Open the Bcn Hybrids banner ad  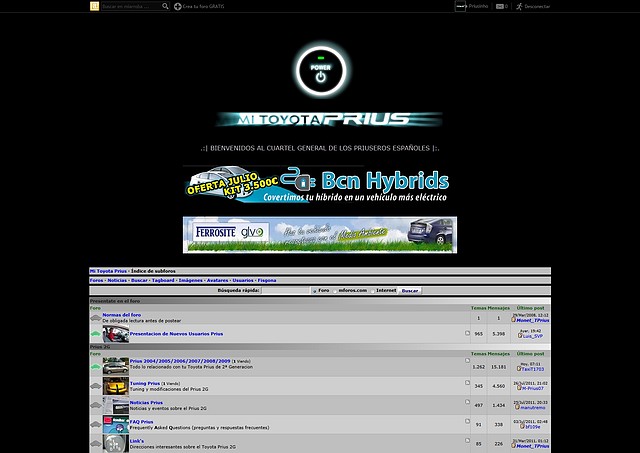317,184
